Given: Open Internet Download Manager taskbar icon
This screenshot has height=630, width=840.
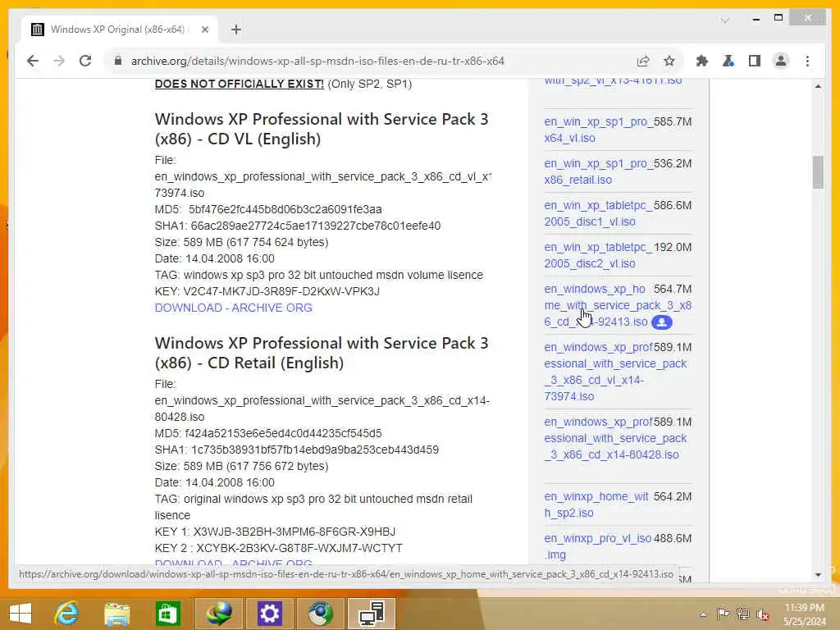Looking at the screenshot, I should 219,614.
